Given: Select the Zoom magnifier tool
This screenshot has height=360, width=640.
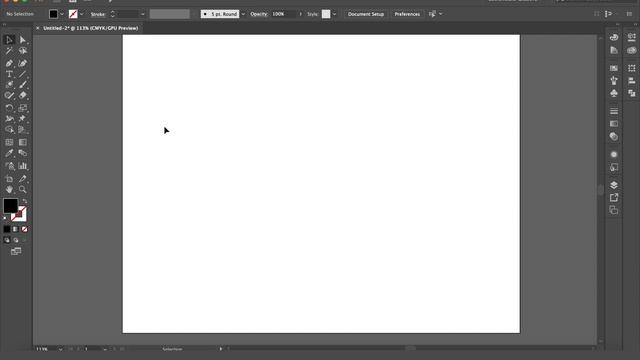Looking at the screenshot, I should coord(22,190).
